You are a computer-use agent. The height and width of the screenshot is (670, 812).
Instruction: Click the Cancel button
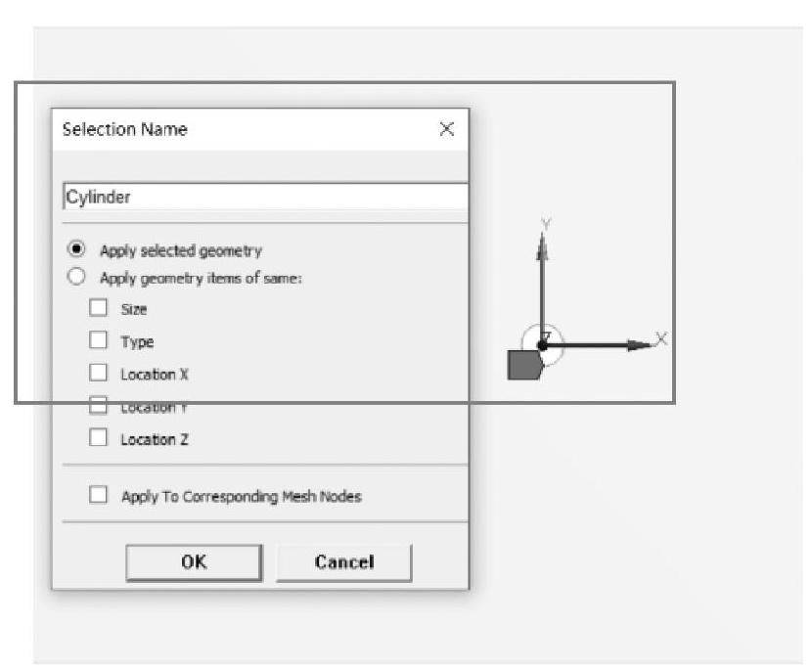pos(343,561)
